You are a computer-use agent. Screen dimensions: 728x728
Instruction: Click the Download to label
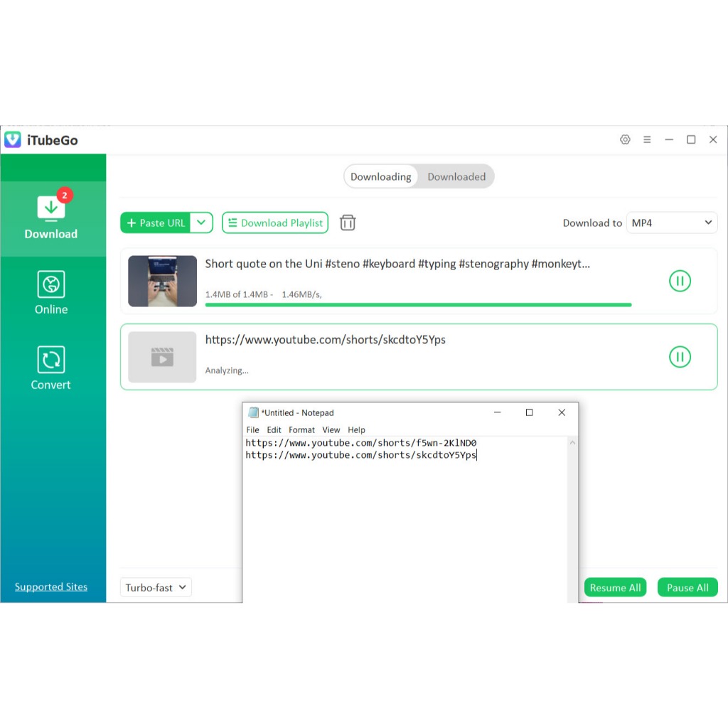[x=592, y=223]
